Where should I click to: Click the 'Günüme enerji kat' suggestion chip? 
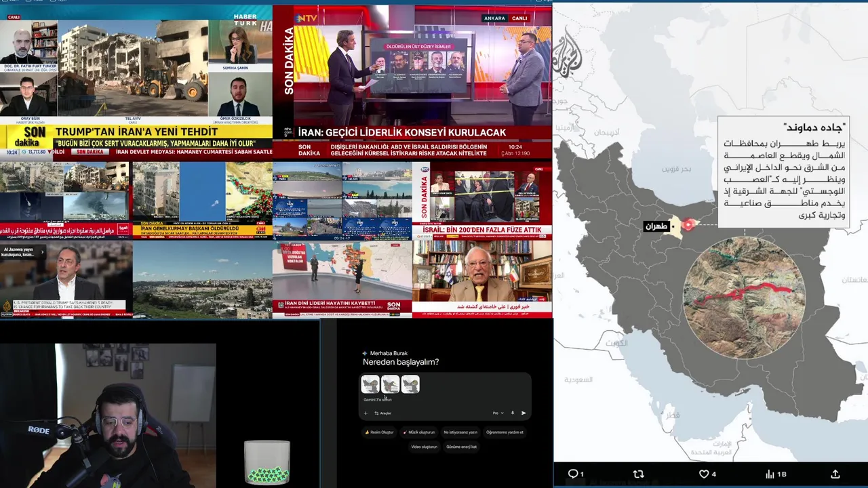(461, 447)
